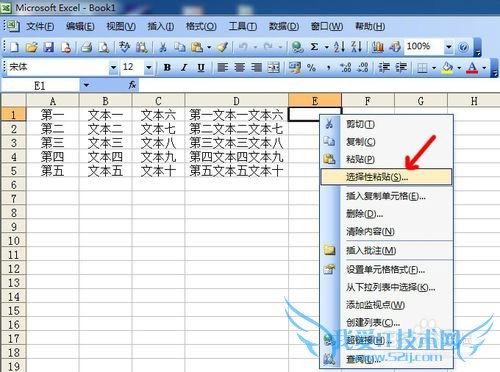Click the AutoSum sigma icon
Screen dimensions: 500x372
pyautogui.click(x=314, y=47)
